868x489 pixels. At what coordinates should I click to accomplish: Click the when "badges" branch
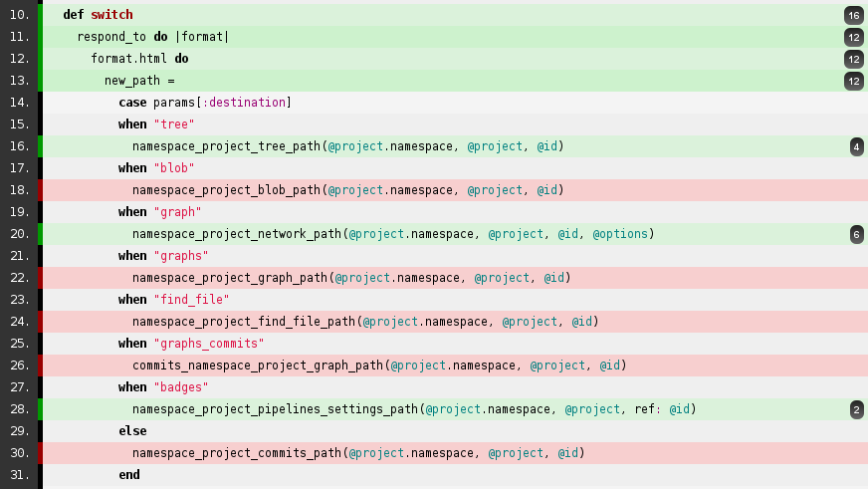pyautogui.click(x=163, y=387)
